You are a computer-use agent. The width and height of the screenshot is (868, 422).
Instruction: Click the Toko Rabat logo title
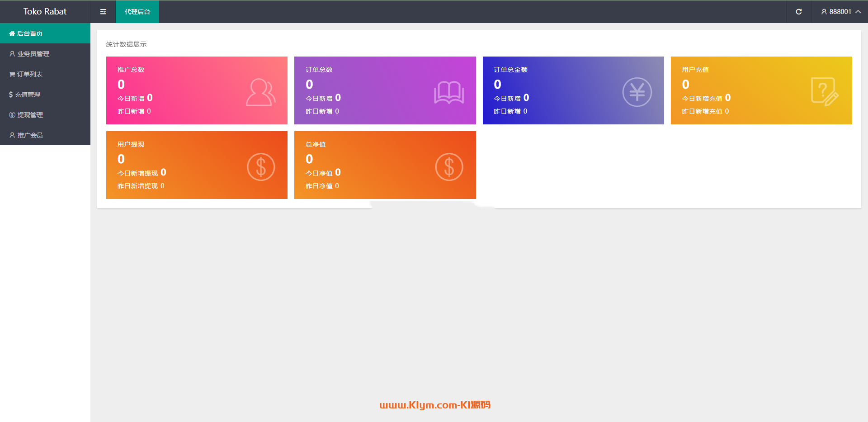[45, 12]
